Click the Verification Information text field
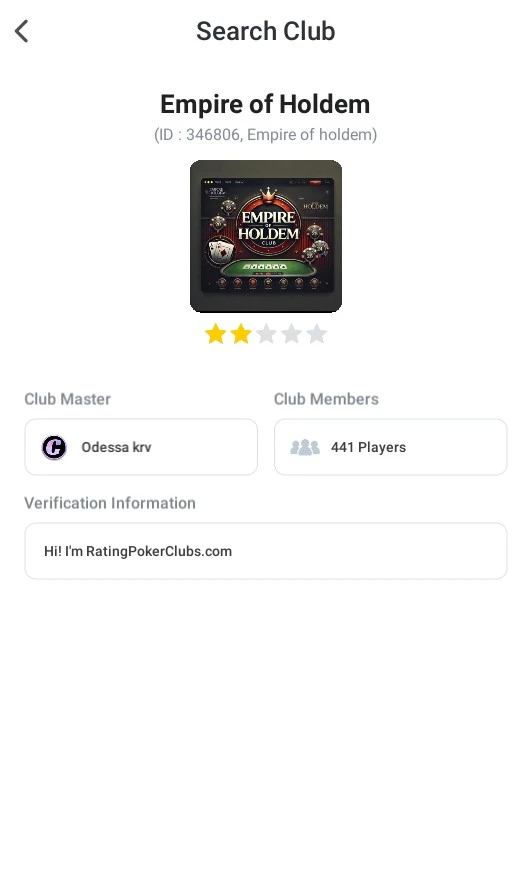The height and width of the screenshot is (869, 531). (x=266, y=551)
